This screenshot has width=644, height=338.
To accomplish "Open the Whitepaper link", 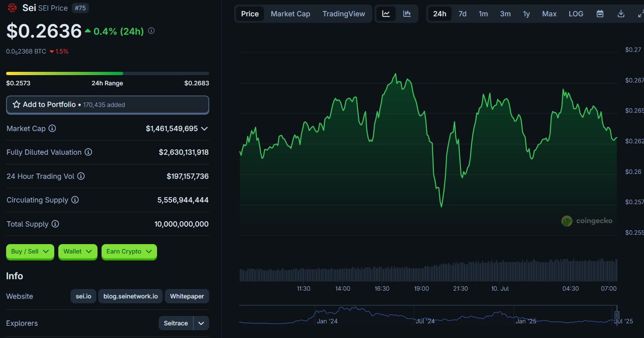I will [187, 296].
